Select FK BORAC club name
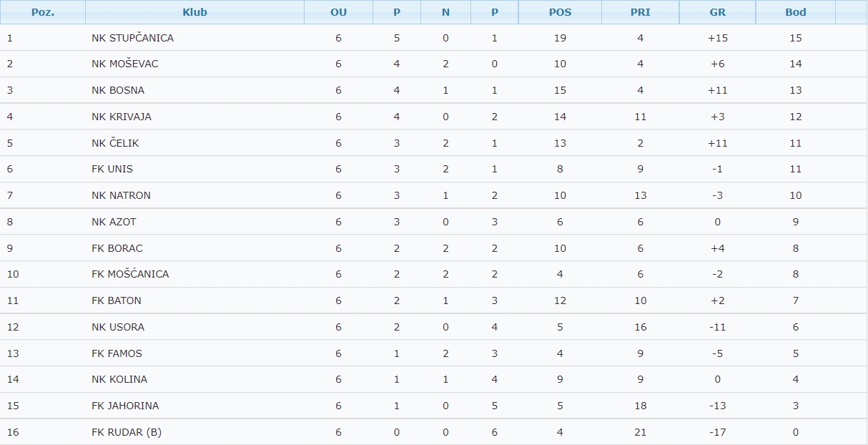The width and height of the screenshot is (868, 445). pyautogui.click(x=117, y=248)
